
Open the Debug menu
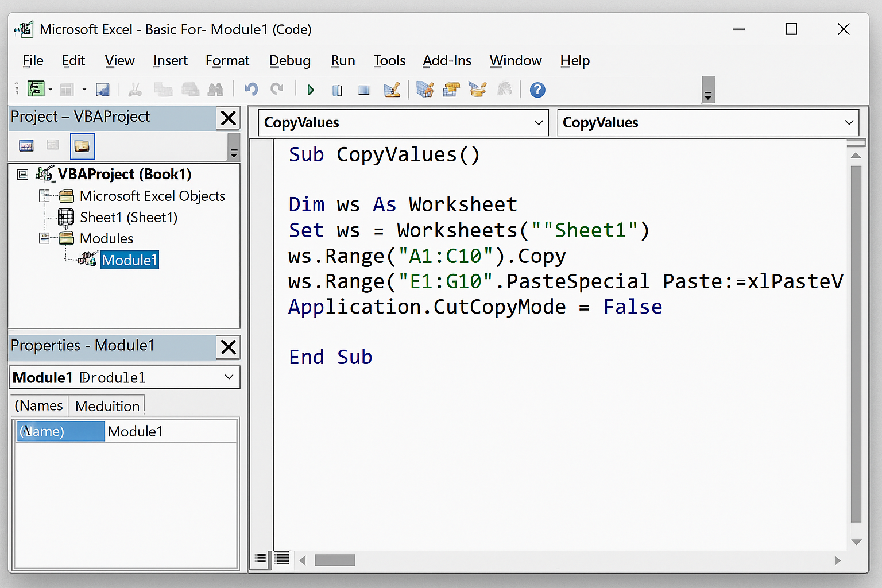289,61
